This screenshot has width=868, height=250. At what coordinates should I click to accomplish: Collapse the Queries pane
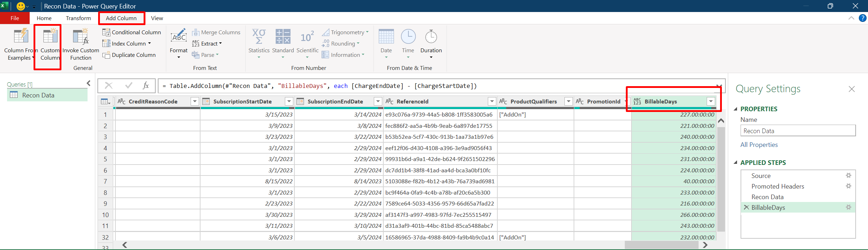(89, 83)
